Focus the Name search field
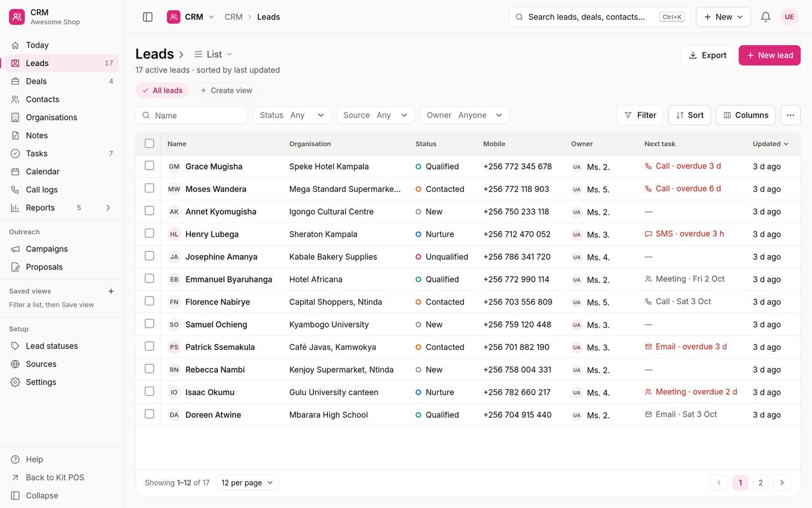Screen dimensions: 812x508 pyautogui.click(x=192, y=115)
